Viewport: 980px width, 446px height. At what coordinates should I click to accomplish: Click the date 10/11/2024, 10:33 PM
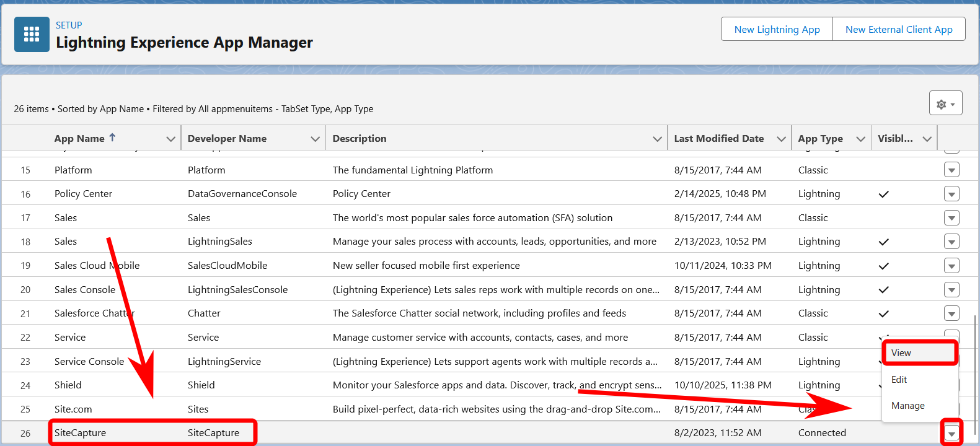pyautogui.click(x=723, y=266)
